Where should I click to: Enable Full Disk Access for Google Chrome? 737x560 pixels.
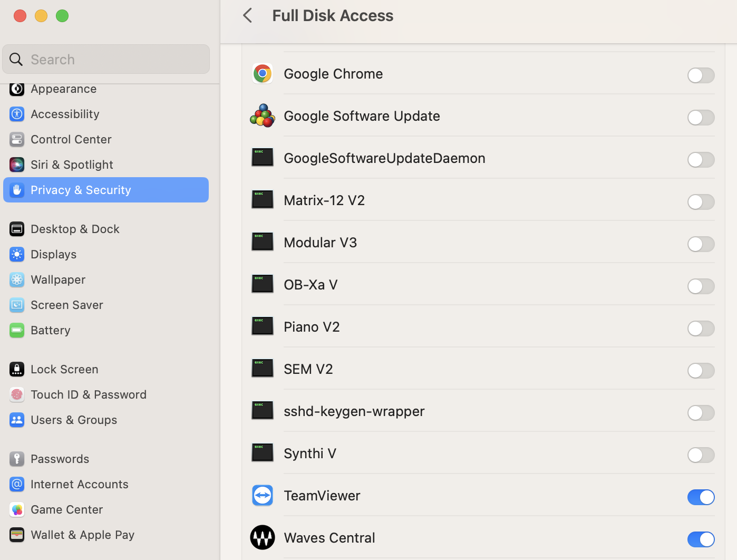701,75
